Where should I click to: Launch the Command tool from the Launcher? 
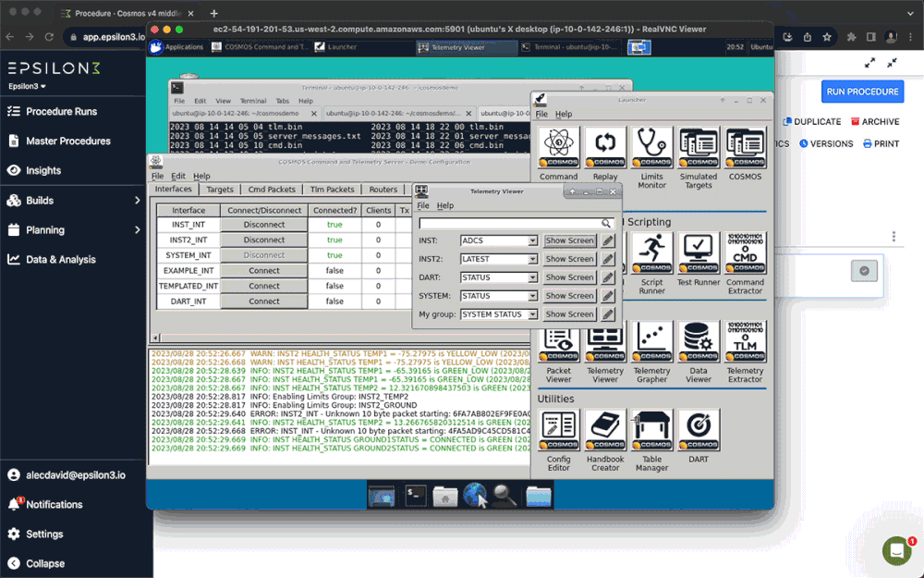[557, 146]
